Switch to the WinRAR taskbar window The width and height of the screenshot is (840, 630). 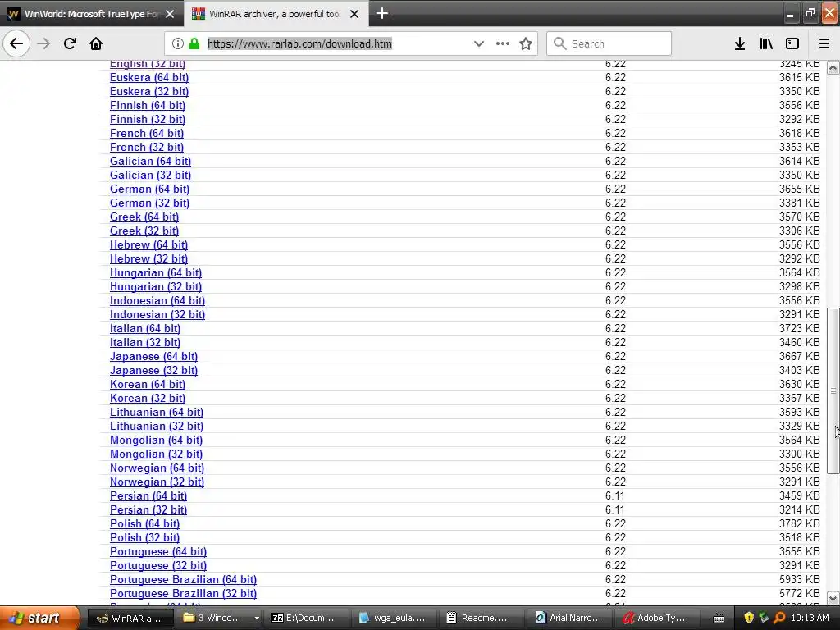130,618
